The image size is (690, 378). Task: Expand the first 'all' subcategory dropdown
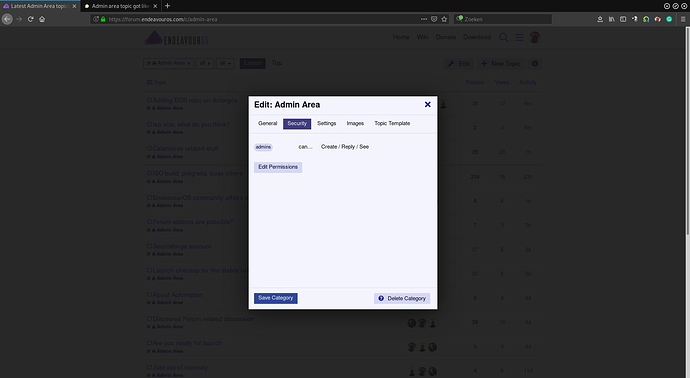(x=205, y=63)
